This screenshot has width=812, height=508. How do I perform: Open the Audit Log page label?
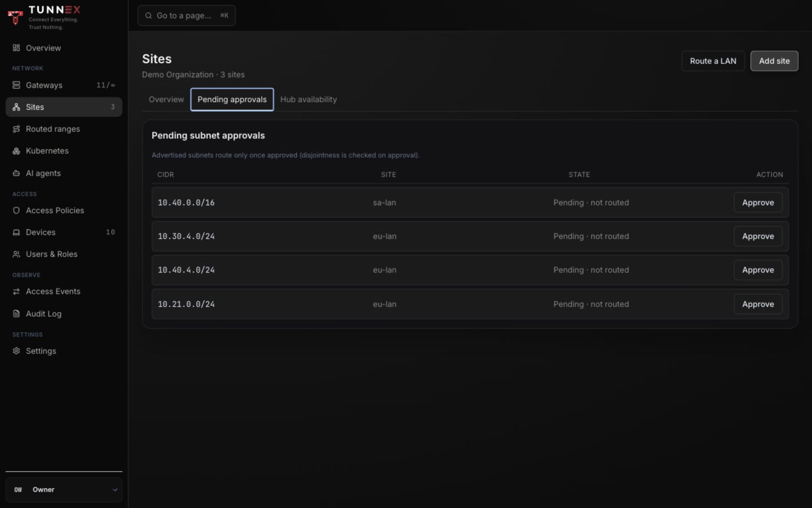tap(43, 314)
